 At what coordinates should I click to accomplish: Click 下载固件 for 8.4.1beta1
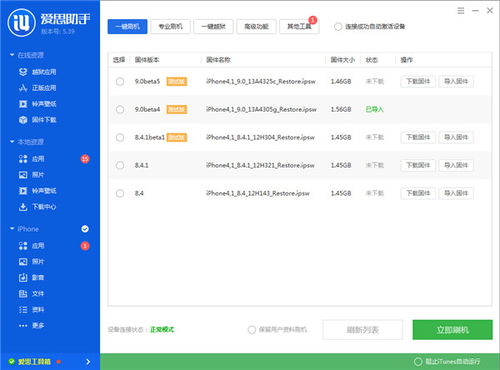point(418,137)
